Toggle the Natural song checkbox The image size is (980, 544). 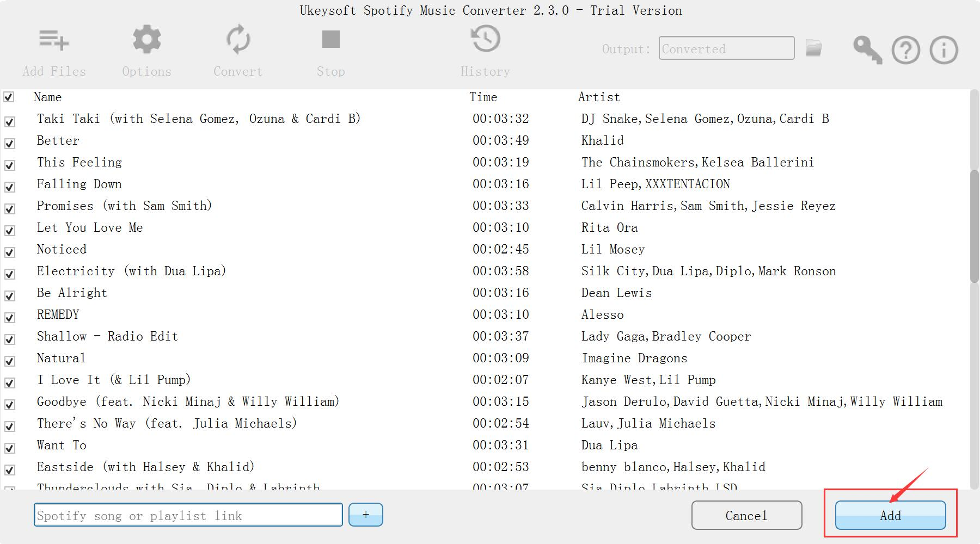coord(9,361)
